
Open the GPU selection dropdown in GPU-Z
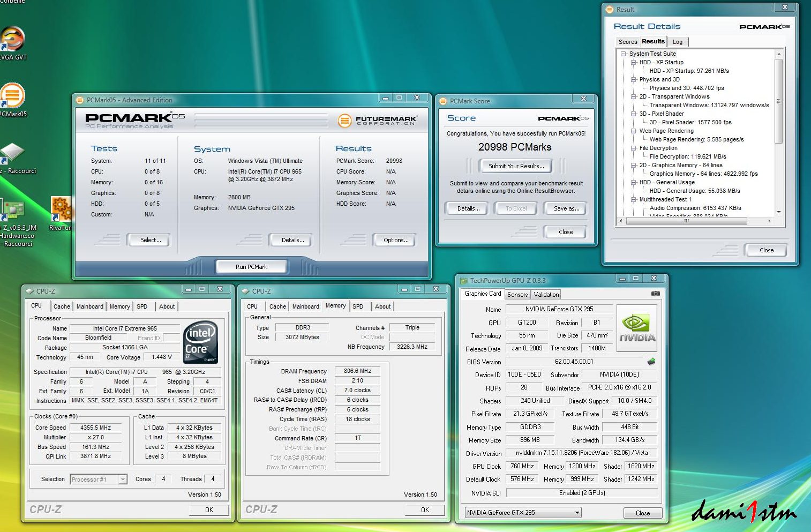point(523,513)
